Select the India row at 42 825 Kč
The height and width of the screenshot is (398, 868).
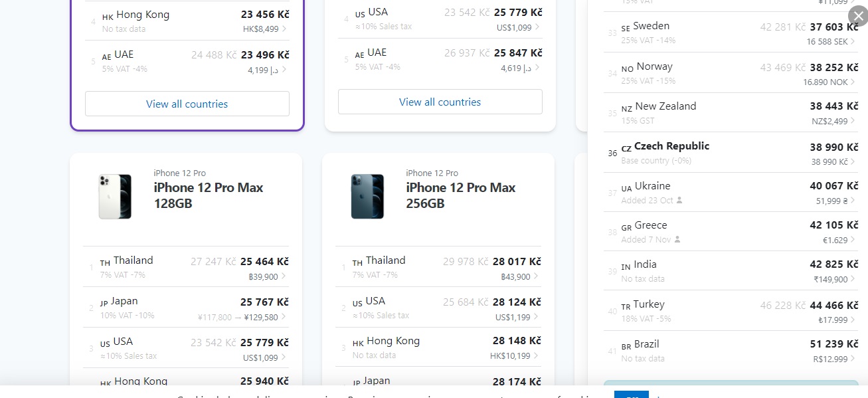[731, 270]
